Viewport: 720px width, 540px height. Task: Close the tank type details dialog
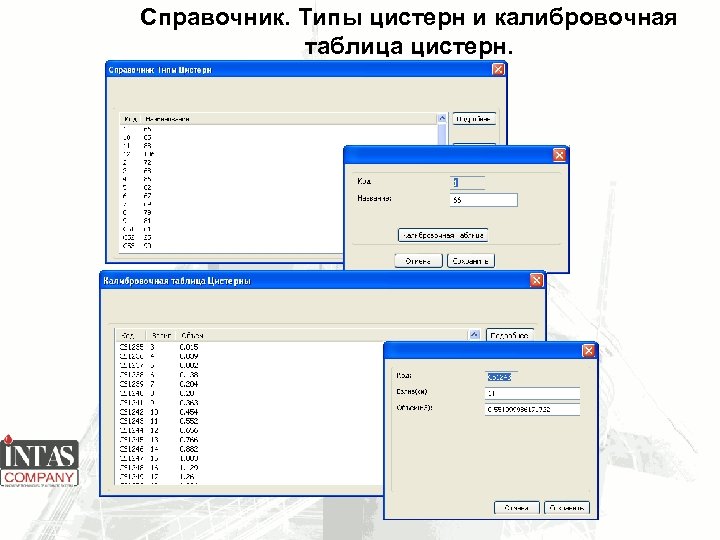click(559, 155)
